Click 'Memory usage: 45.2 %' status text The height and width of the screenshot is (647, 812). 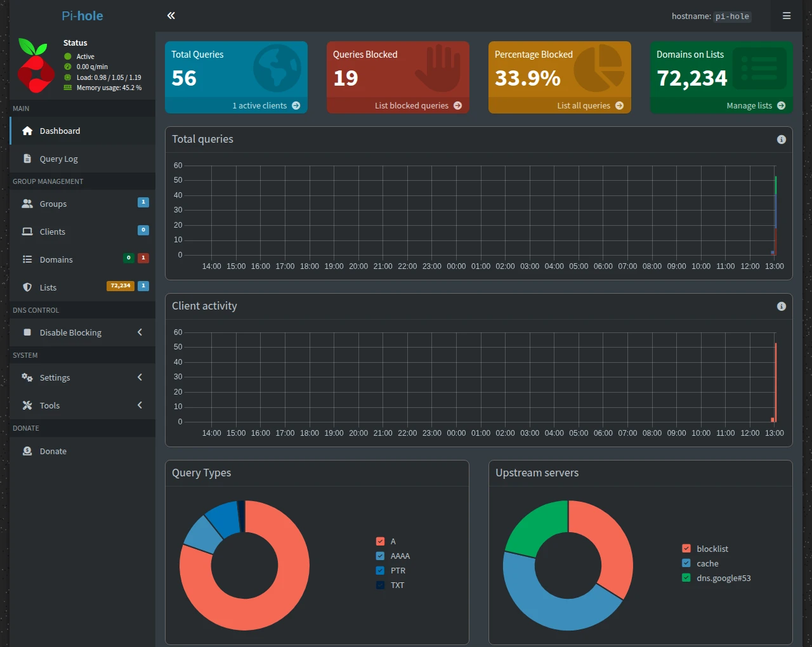tap(109, 88)
